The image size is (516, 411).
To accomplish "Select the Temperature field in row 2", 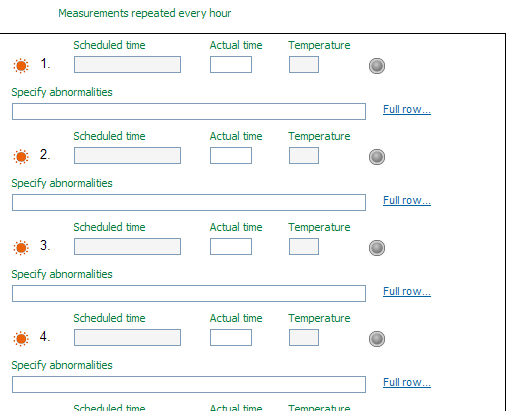I will 304,155.
